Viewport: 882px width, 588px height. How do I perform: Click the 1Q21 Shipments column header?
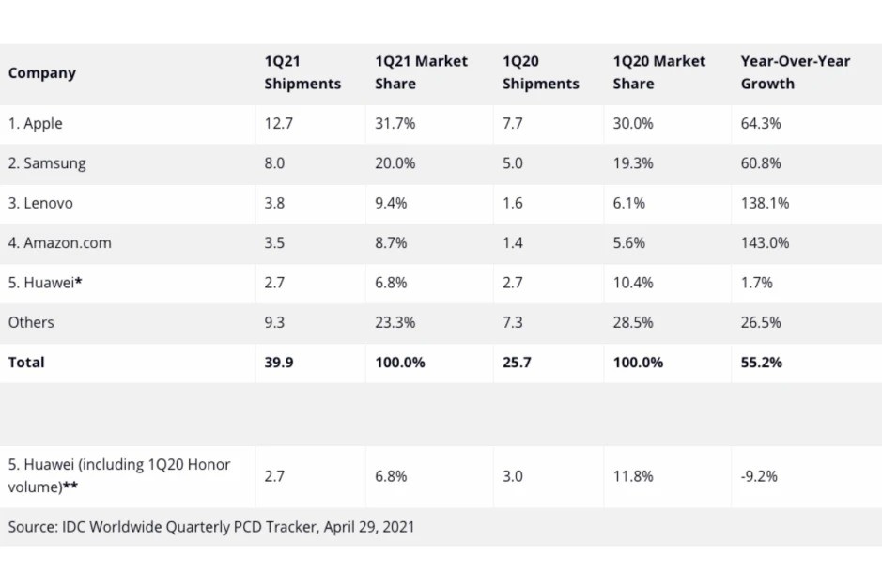tap(302, 73)
